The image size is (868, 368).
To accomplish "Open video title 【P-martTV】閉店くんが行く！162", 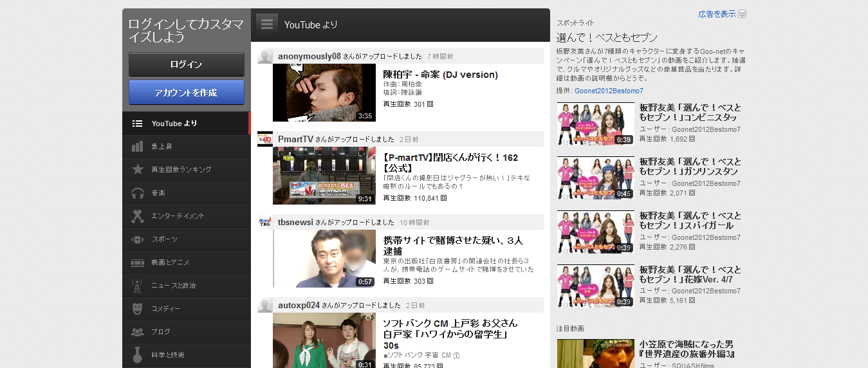I will pyautogui.click(x=450, y=163).
